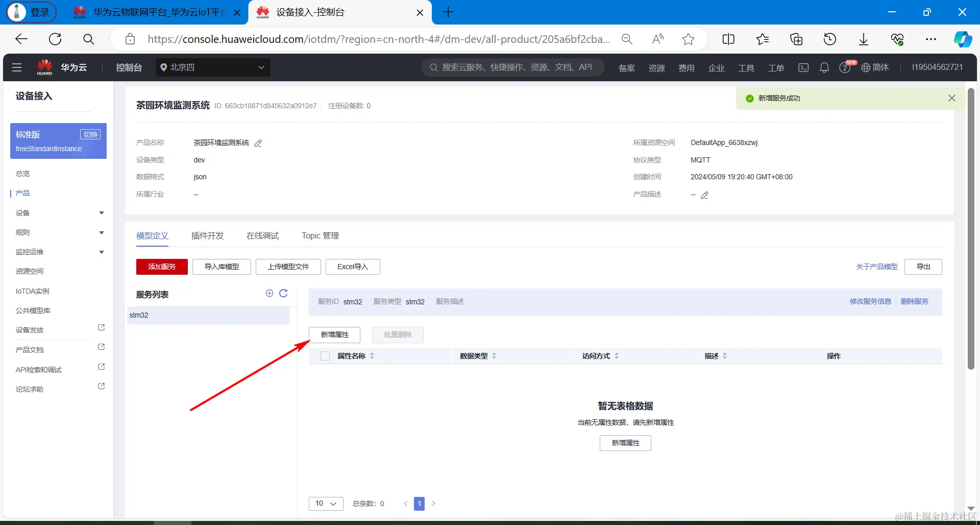The height and width of the screenshot is (525, 980).
Task: Expand the 设备 sidebar menu
Action: point(102,213)
